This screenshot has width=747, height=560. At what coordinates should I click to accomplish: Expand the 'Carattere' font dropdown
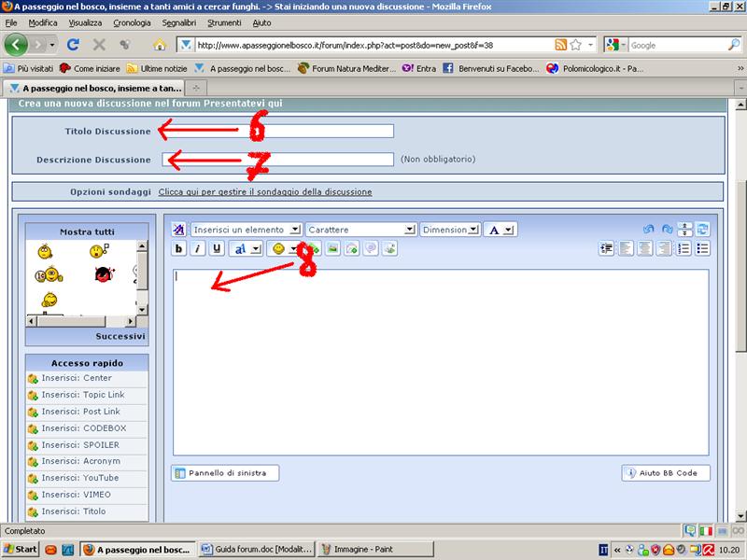pos(360,229)
